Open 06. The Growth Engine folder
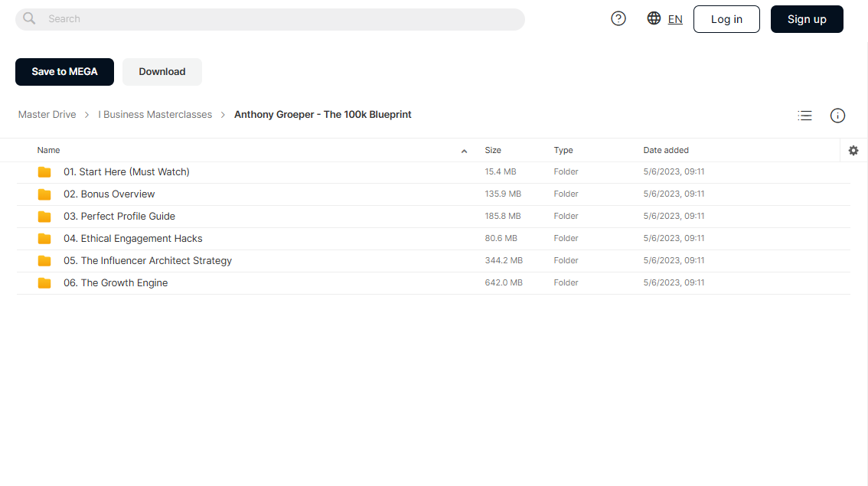Viewport: 868px width, 486px height. [116, 283]
